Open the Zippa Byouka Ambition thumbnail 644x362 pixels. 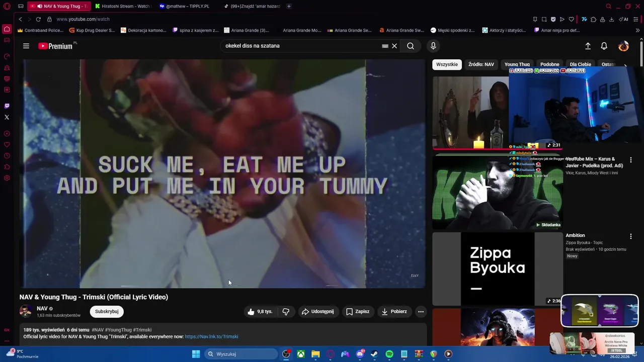coord(497,269)
